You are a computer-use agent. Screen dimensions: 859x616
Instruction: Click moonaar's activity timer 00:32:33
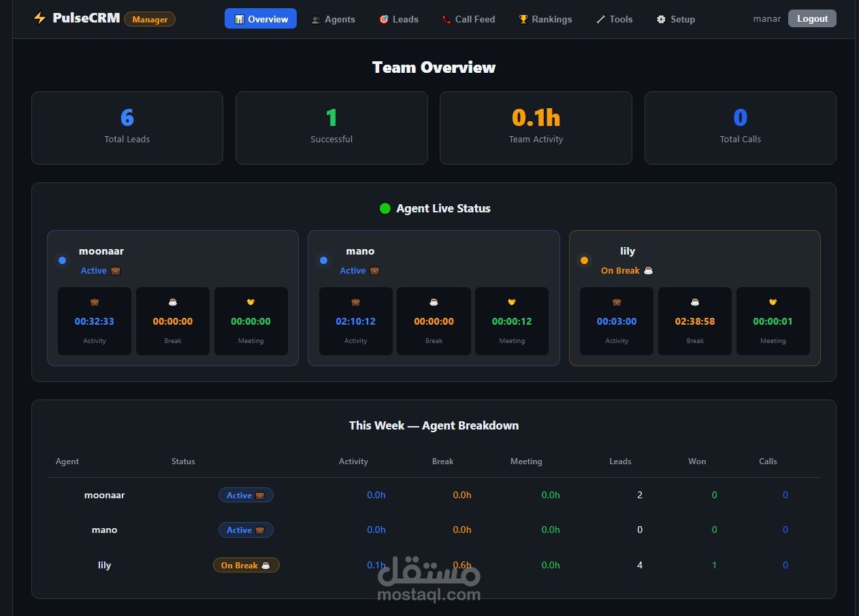(95, 321)
